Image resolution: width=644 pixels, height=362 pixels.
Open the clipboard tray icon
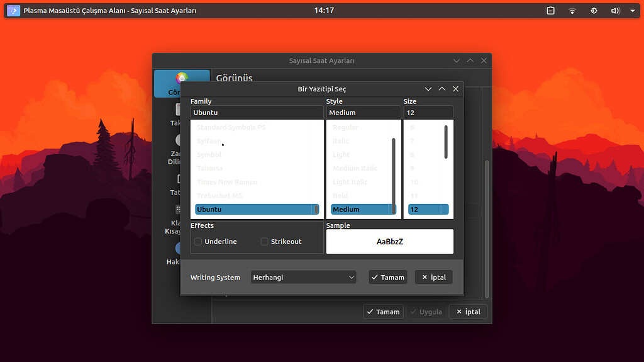[550, 11]
